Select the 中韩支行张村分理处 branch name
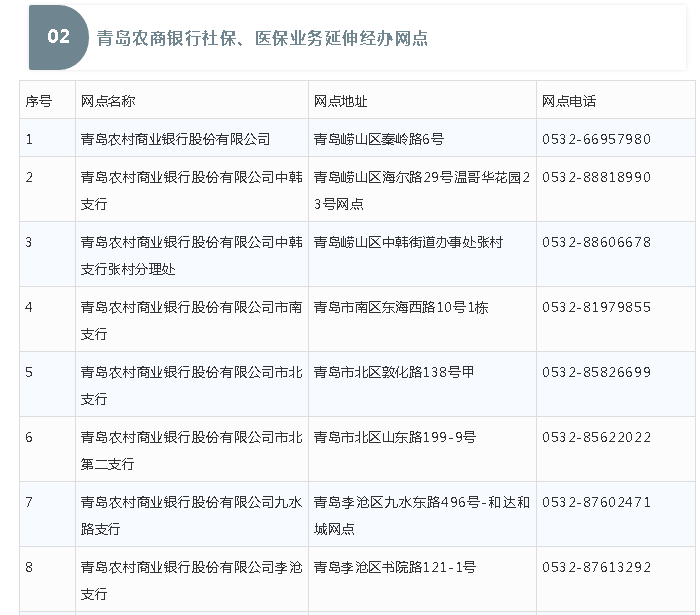Image resolution: width=700 pixels, height=615 pixels. pos(192,256)
